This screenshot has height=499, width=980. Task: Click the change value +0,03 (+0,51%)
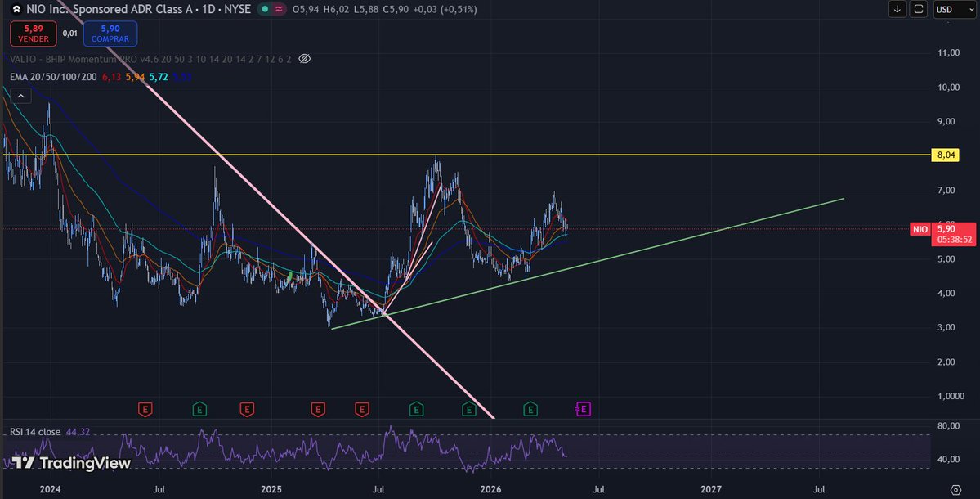pyautogui.click(x=445, y=9)
